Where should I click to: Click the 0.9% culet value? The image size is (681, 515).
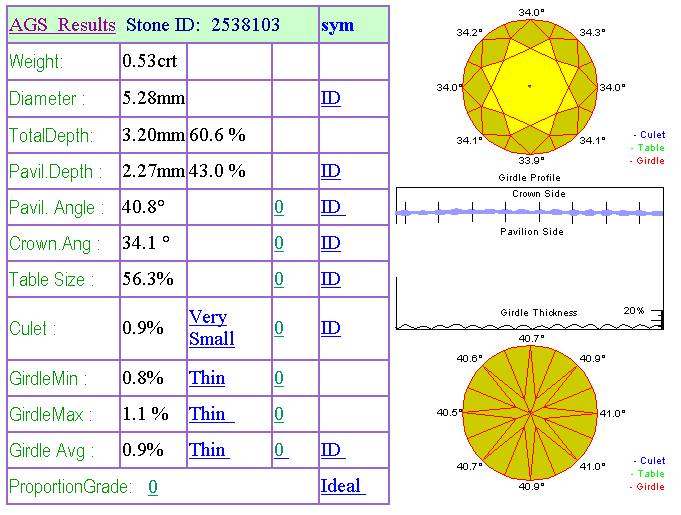143,328
